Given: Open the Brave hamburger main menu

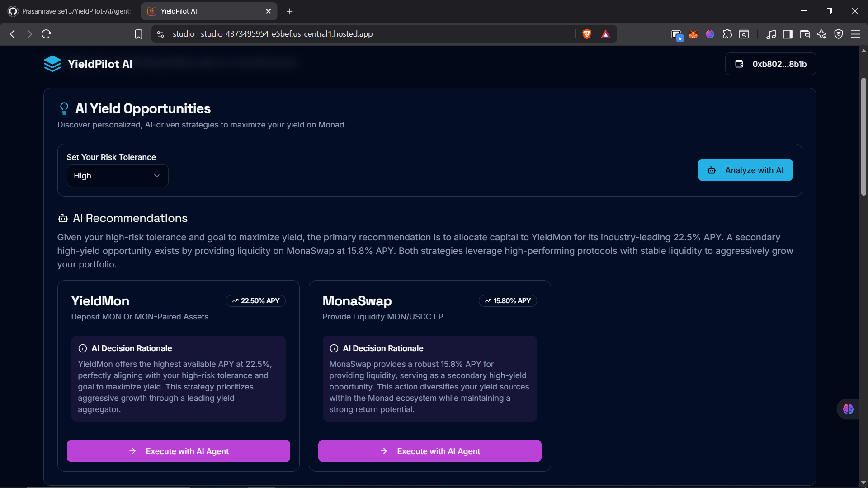Looking at the screenshot, I should pos(855,34).
